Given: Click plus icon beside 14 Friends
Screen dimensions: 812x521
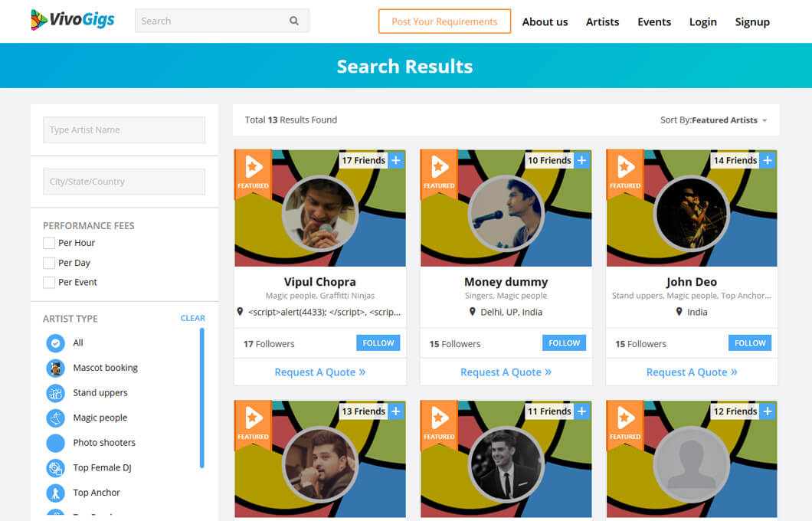Looking at the screenshot, I should (x=768, y=160).
